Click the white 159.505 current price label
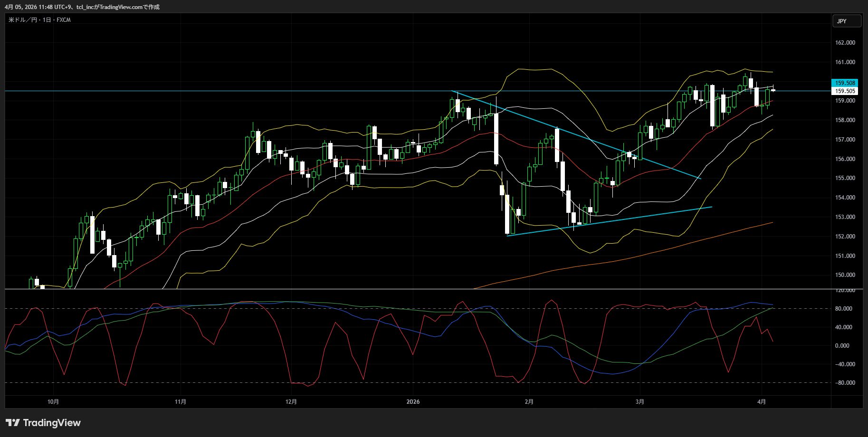This screenshot has width=868, height=437. click(x=845, y=91)
